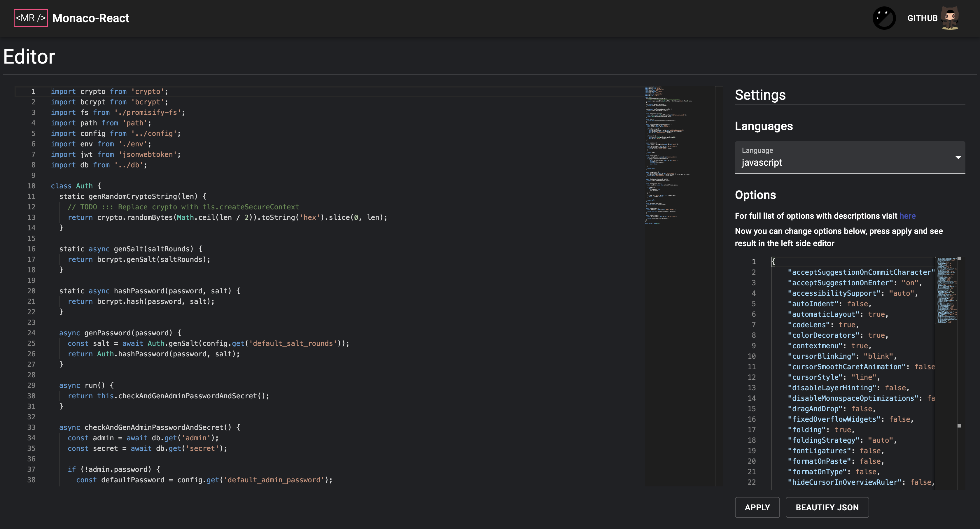The image size is (980, 529).
Task: Click the TODO comment line
Action: point(183,207)
